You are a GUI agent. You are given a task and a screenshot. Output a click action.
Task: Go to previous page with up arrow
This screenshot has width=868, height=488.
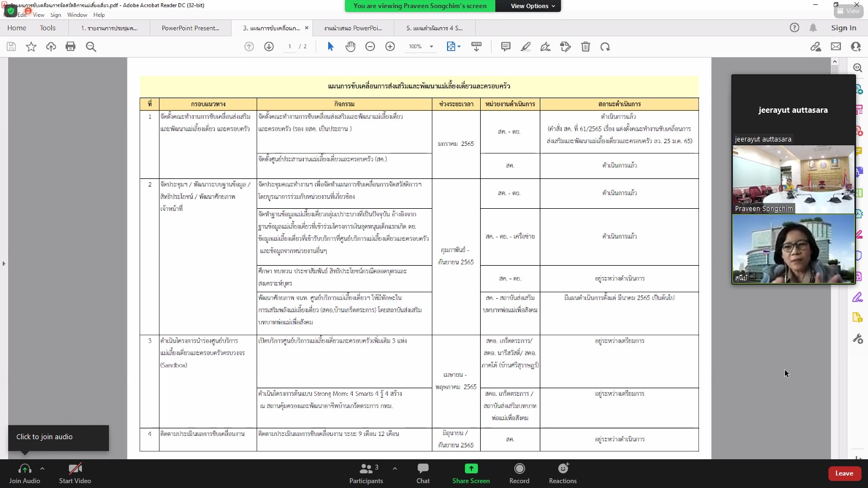tap(249, 47)
